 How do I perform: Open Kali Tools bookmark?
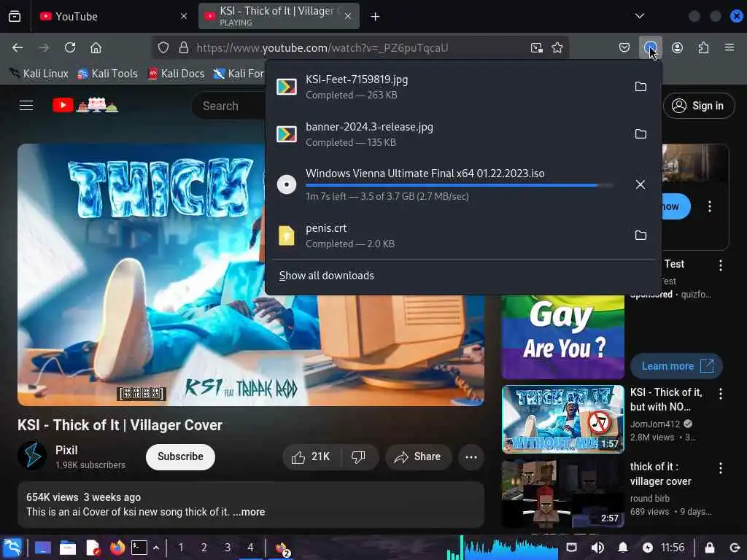coord(108,74)
